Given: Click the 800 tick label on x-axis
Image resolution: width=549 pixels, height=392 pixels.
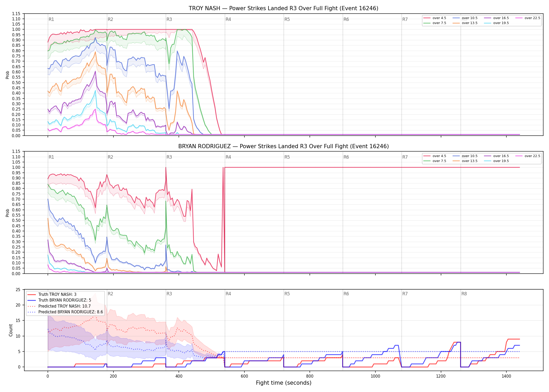Looking at the screenshot, I should tap(310, 376).
